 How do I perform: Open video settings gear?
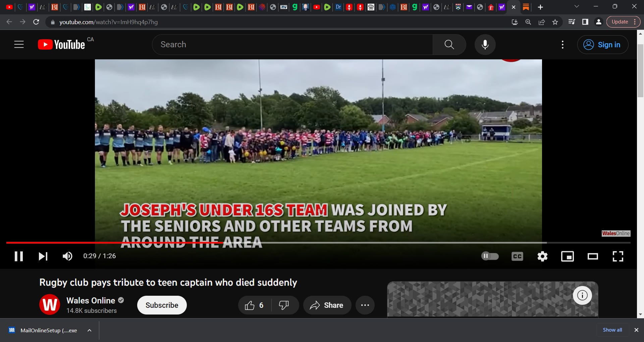pyautogui.click(x=542, y=256)
